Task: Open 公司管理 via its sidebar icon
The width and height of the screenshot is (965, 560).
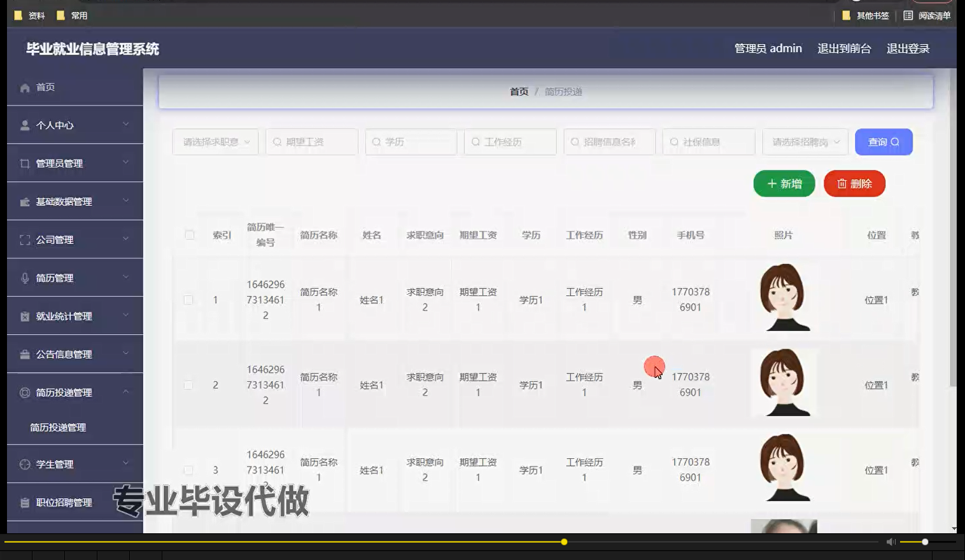Action: coord(25,240)
